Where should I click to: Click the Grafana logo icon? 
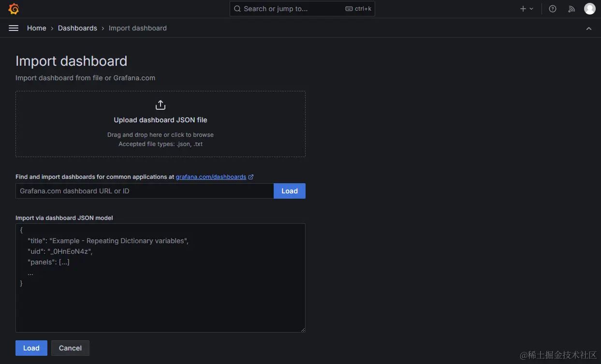(x=14, y=9)
